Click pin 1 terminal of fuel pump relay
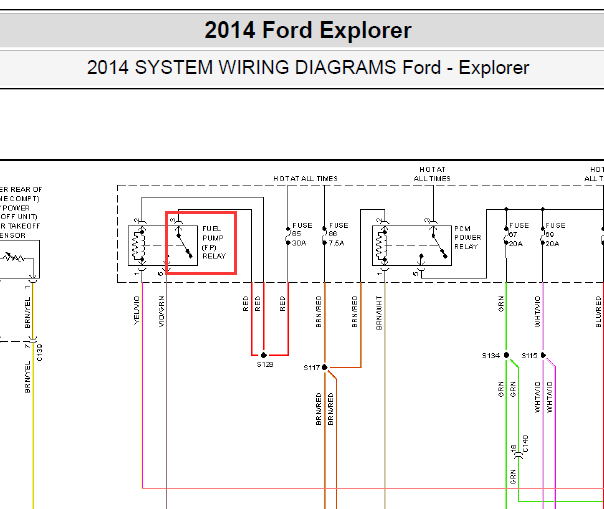This screenshot has height=509, width=604. point(142,269)
